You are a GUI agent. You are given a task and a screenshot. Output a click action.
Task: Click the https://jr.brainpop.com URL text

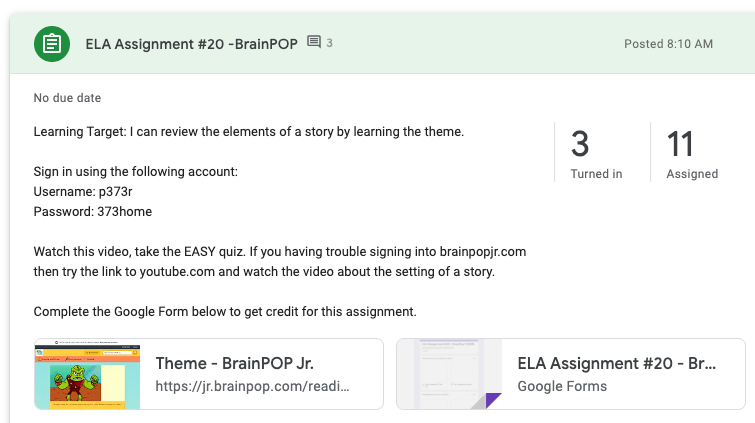pyautogui.click(x=252, y=386)
